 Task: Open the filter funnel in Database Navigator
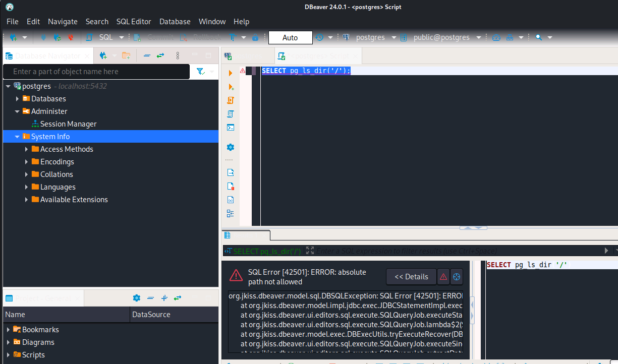pos(200,72)
